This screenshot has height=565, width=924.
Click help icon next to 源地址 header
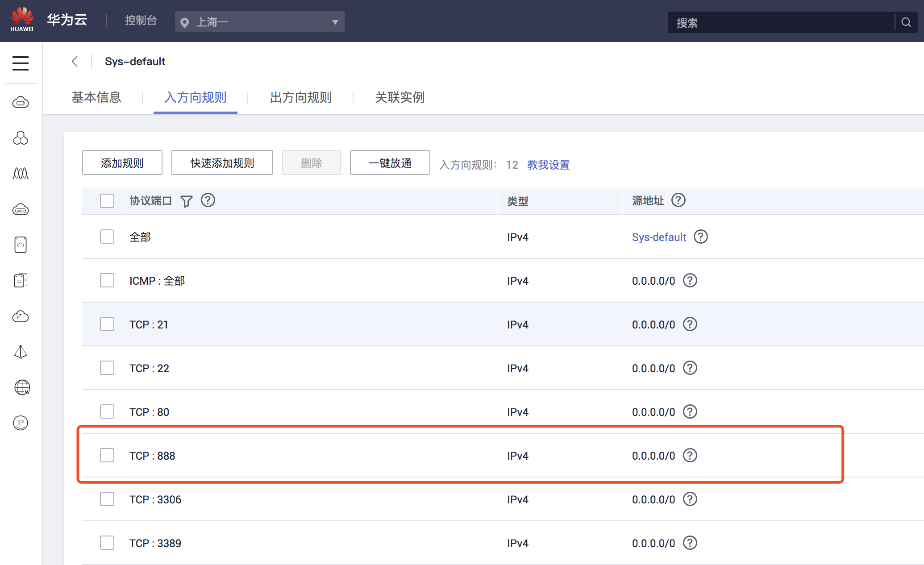tap(678, 200)
